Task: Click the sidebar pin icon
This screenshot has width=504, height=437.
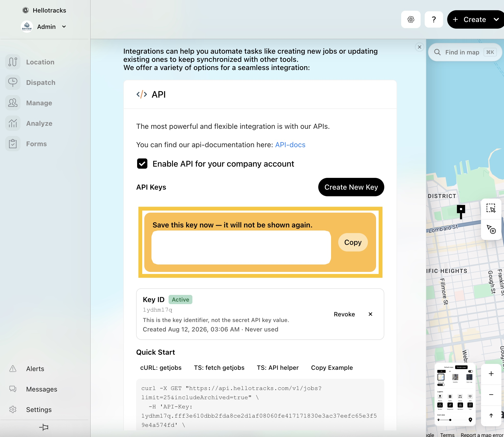Action: pyautogui.click(x=44, y=427)
